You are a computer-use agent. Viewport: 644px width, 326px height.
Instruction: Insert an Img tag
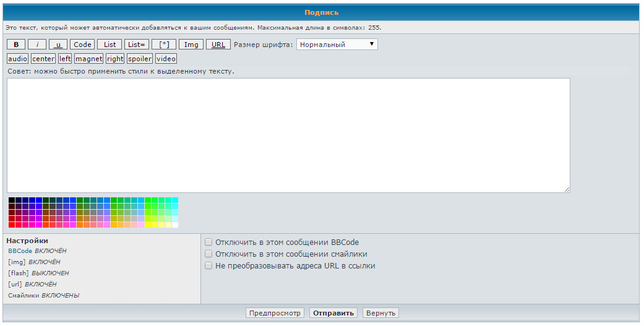[191, 45]
